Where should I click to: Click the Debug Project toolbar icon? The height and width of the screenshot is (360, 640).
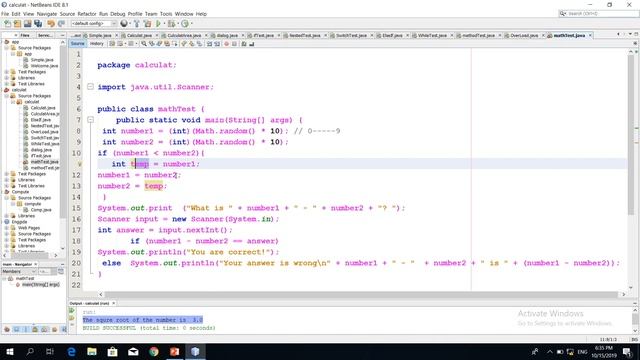[x=171, y=24]
